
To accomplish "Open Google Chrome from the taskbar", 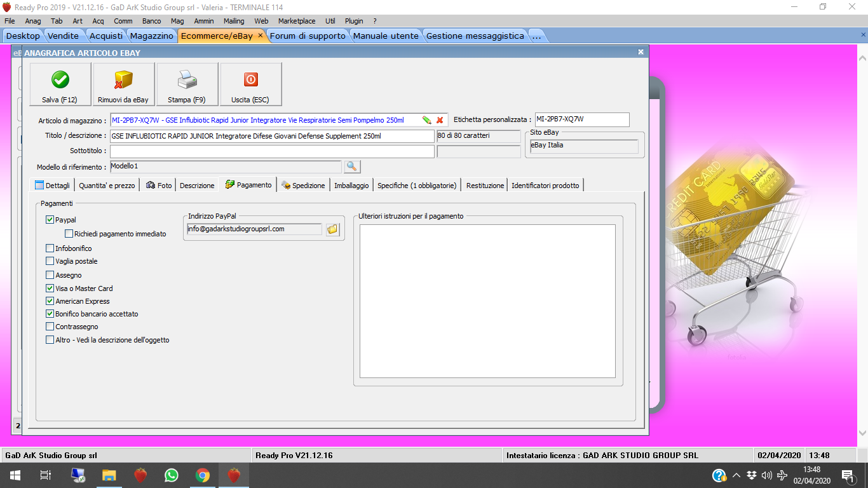I will (203, 475).
